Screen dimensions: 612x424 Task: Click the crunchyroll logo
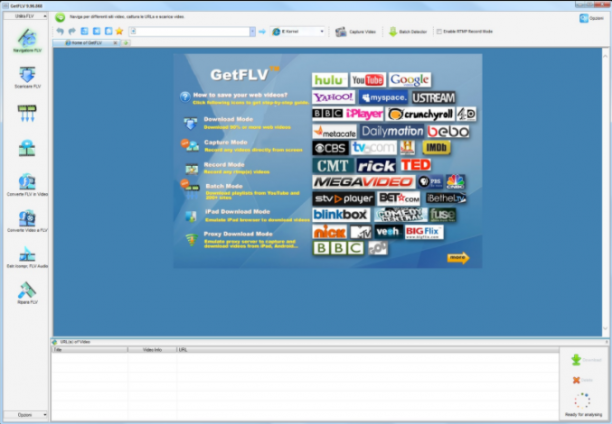click(420, 114)
